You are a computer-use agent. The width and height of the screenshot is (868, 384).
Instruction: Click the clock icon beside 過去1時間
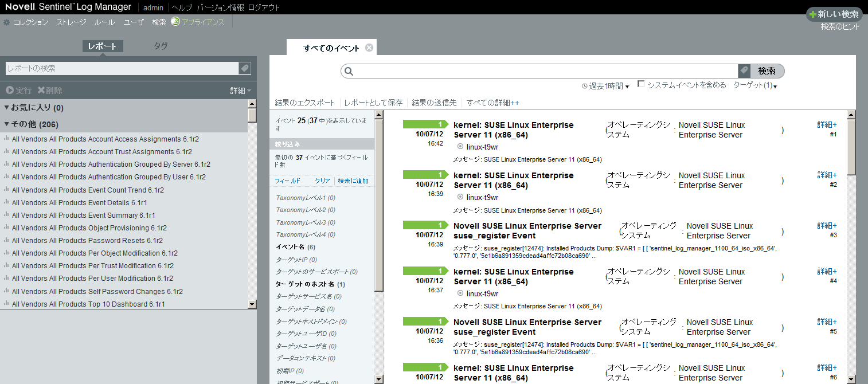[x=585, y=86]
